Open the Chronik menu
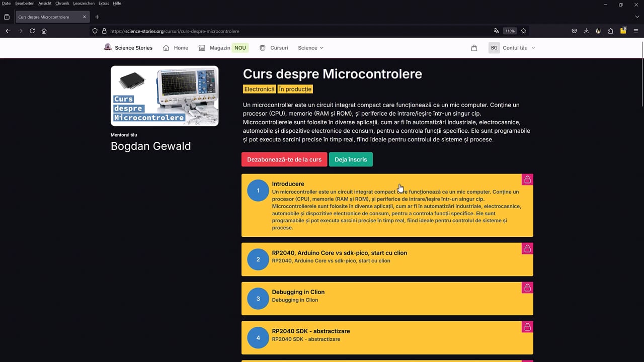This screenshot has height=362, width=644. click(x=62, y=4)
